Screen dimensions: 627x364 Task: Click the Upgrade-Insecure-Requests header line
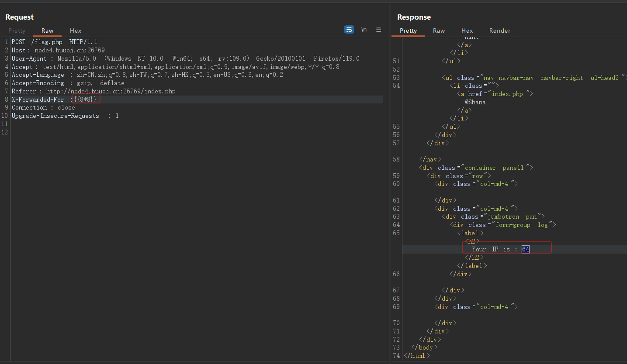click(x=65, y=116)
